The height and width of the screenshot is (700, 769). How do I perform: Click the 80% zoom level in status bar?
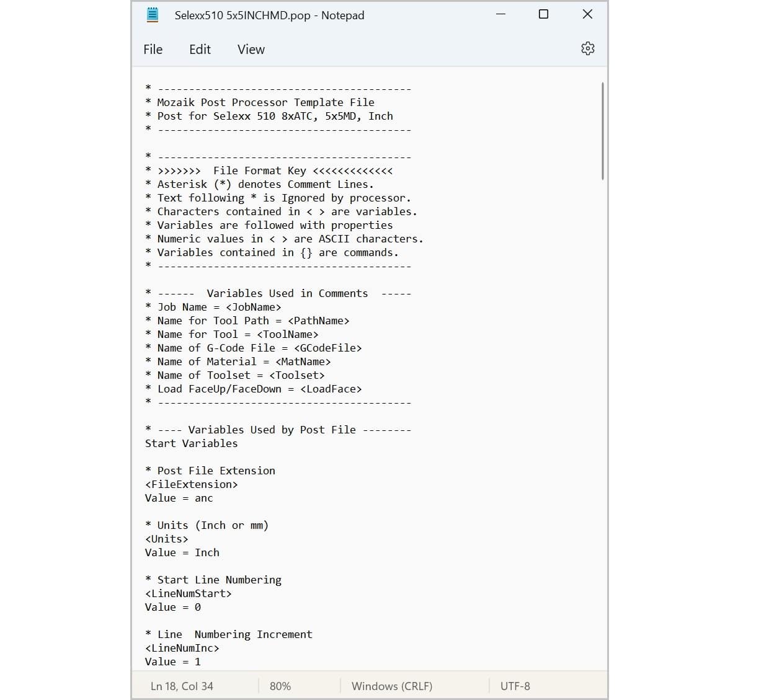point(280,686)
